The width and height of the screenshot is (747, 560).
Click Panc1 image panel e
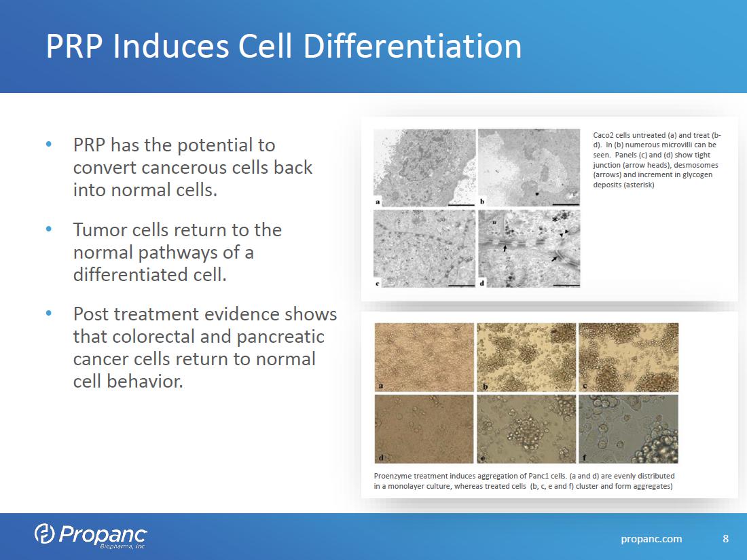tap(526, 429)
